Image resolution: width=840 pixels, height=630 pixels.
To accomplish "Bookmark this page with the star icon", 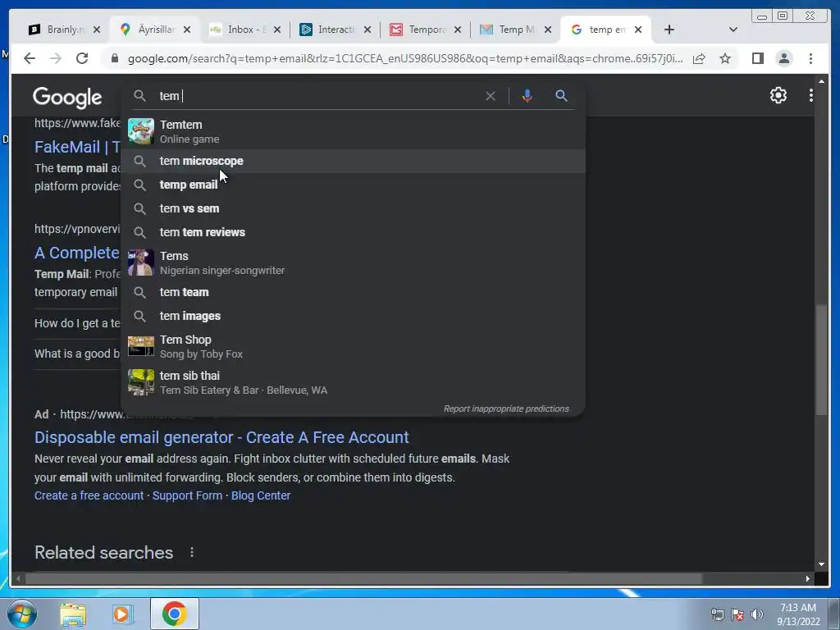I will 725,58.
